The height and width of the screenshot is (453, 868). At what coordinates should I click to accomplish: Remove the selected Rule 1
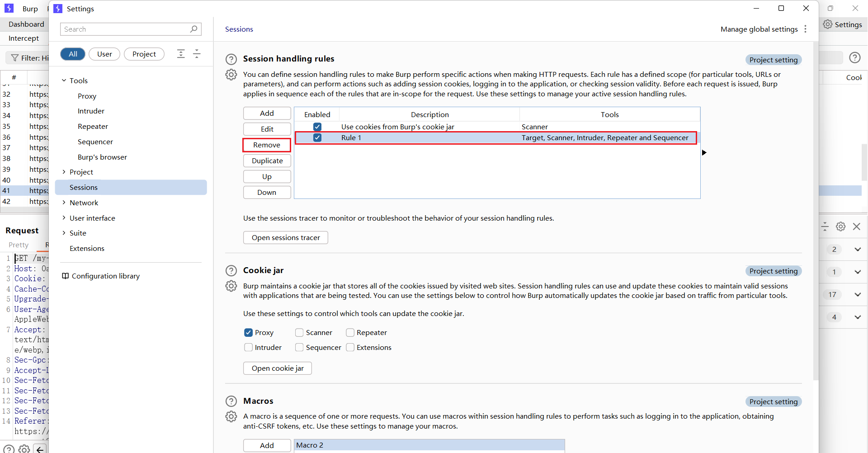[267, 145]
